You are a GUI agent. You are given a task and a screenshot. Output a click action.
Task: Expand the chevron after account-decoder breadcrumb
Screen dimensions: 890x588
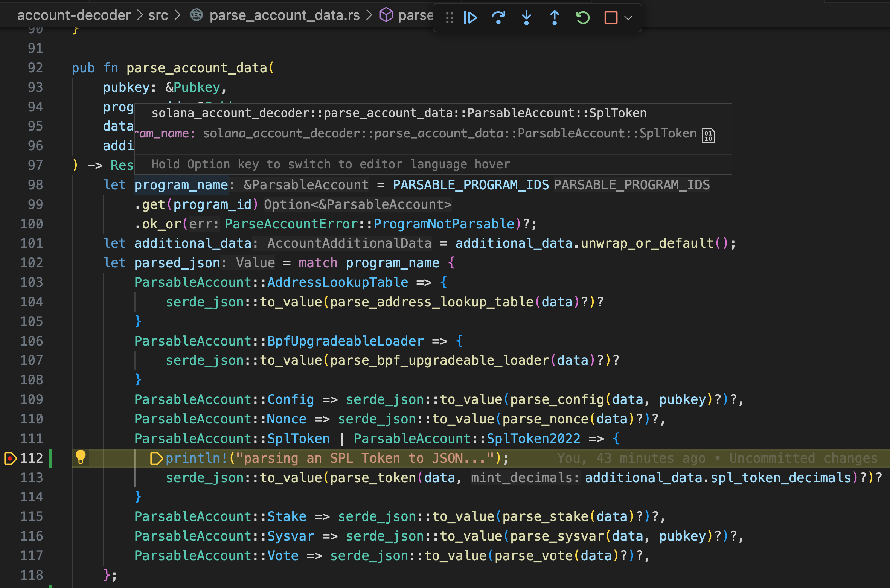coord(140,15)
